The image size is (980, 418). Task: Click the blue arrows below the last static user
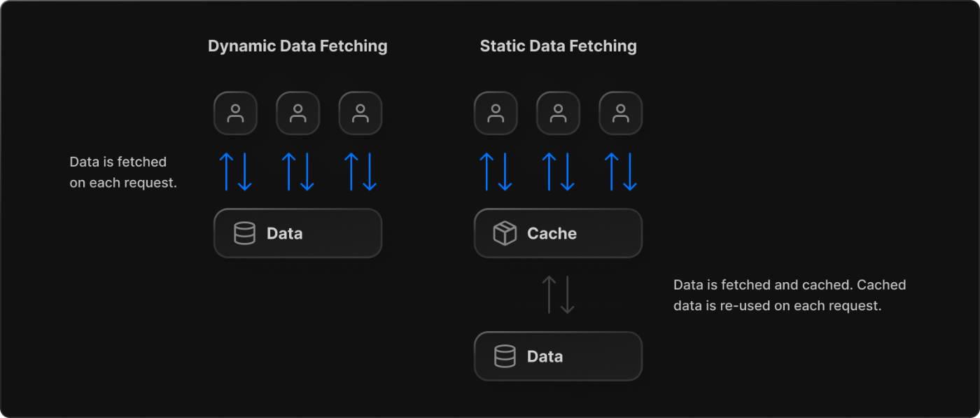pos(621,172)
